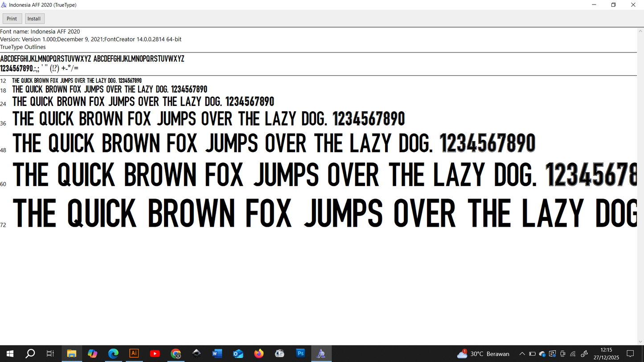Switch to Microsoft Edge browser
The height and width of the screenshot is (362, 644).
[113, 354]
